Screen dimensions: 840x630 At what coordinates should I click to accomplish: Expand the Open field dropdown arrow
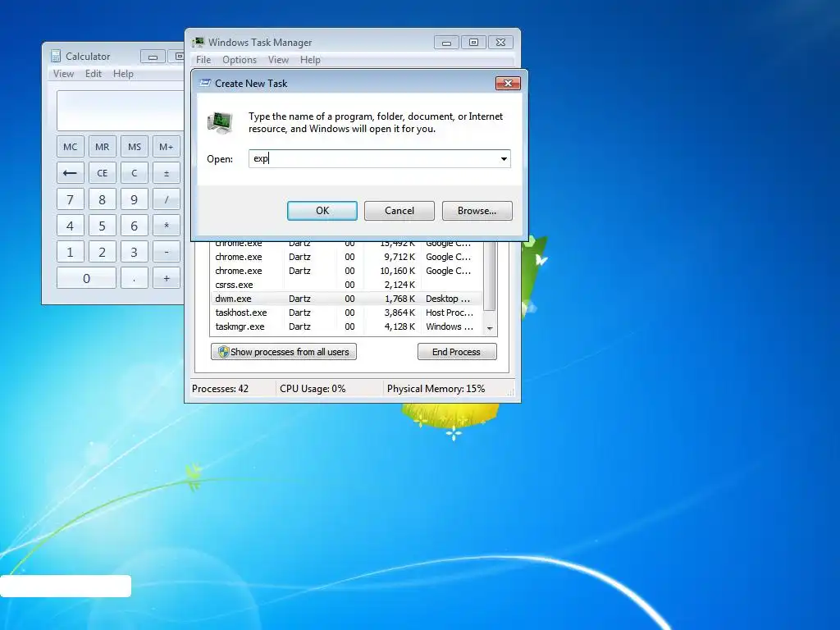[x=504, y=158]
